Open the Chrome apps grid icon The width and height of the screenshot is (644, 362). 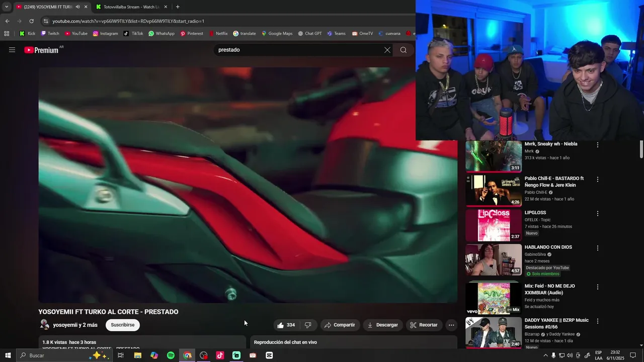coord(7,34)
